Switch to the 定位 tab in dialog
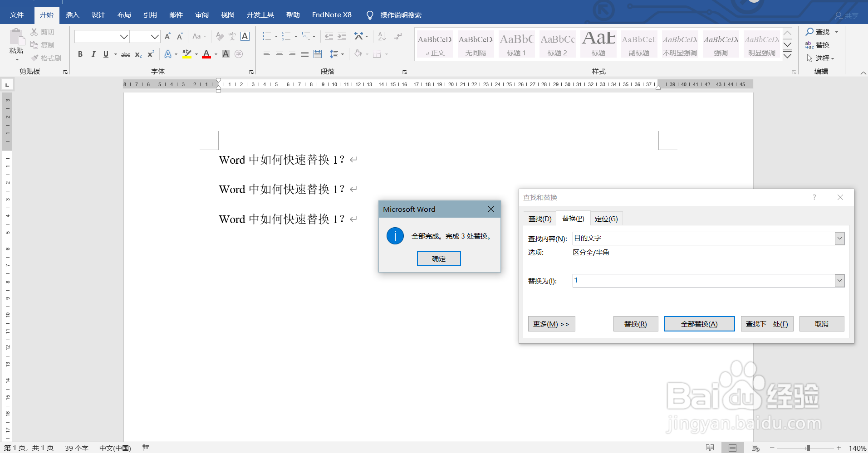This screenshot has height=453, width=868. (x=607, y=218)
